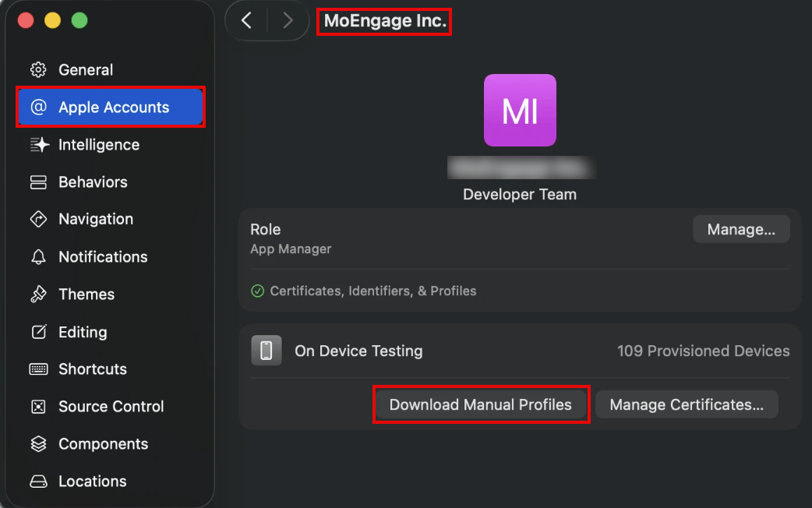Click Download Manual Profiles button
The height and width of the screenshot is (508, 812).
[481, 404]
